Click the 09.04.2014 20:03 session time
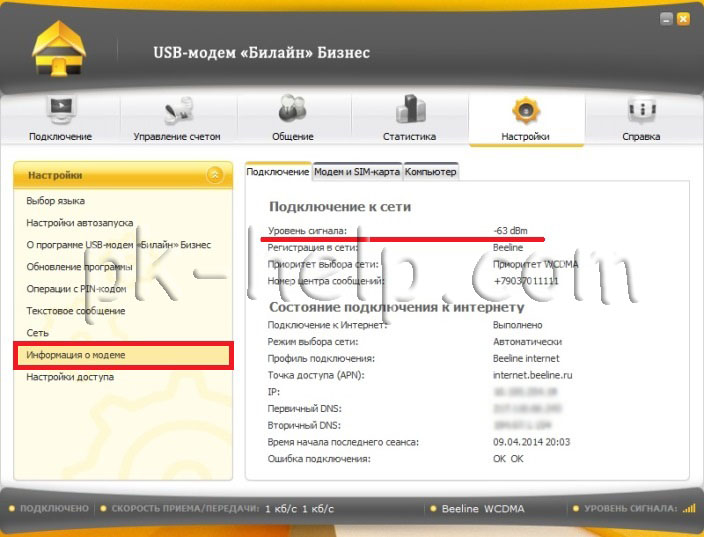 (532, 442)
